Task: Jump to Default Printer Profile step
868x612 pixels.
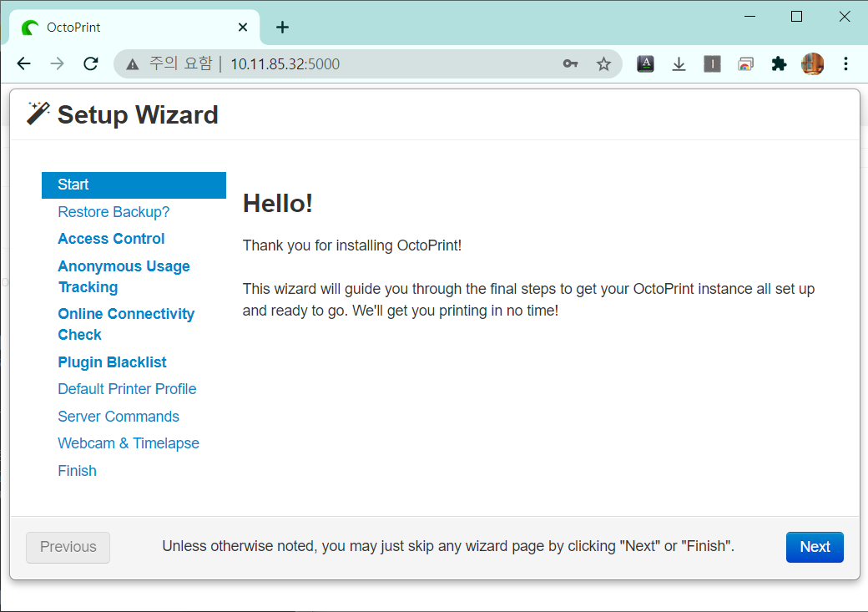Action: click(128, 389)
